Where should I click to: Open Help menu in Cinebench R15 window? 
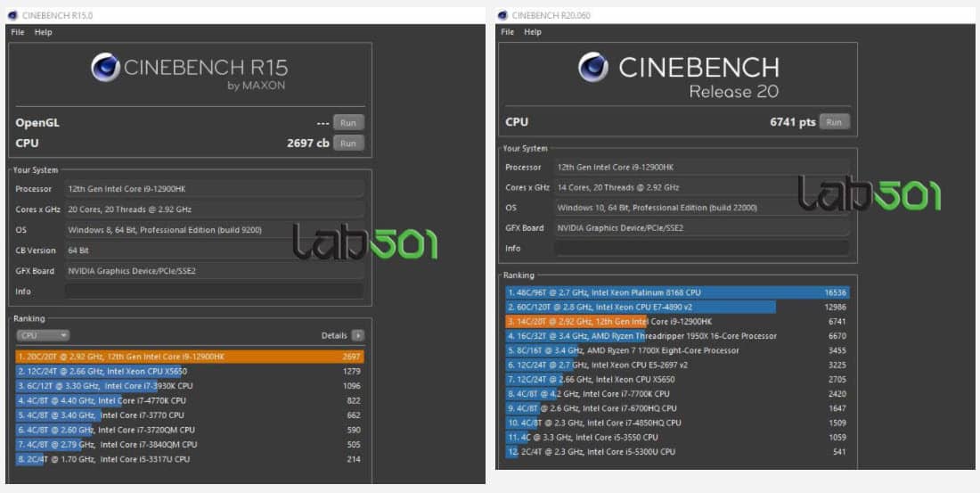(43, 32)
